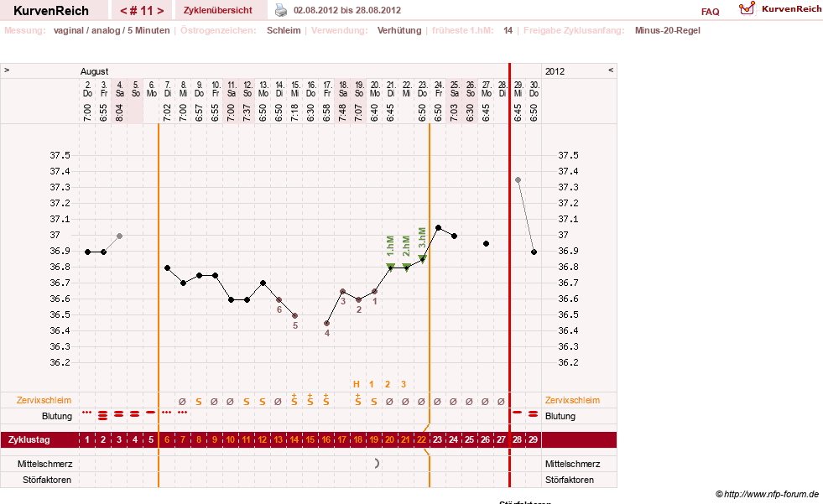Click the date header 24. Fr
Image resolution: width=823 pixels, height=504 pixels.
pyautogui.click(x=438, y=89)
